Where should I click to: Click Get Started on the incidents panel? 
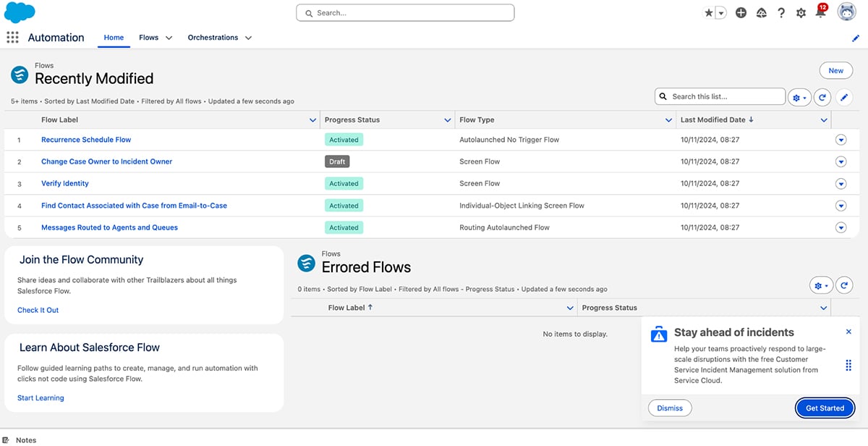tap(825, 408)
